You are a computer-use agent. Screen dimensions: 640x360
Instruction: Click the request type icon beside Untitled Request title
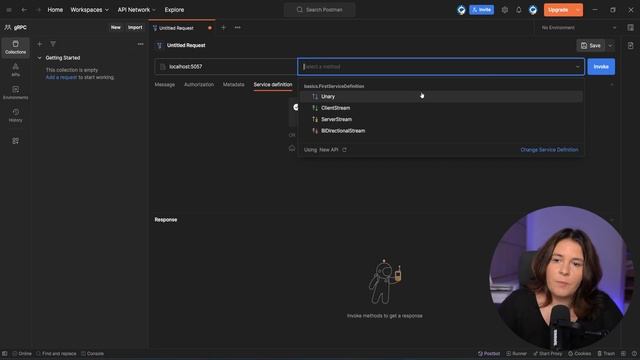(x=160, y=46)
